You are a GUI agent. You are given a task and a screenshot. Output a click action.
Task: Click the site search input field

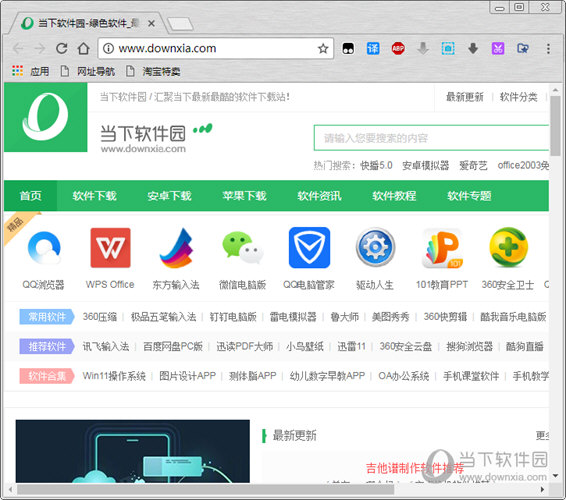[x=431, y=138]
